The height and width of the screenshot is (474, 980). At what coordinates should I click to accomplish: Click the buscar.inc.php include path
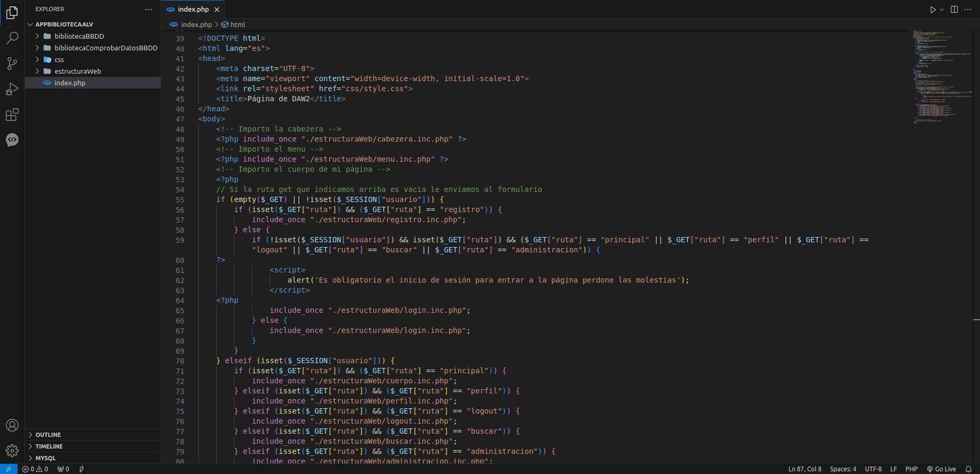coord(381,441)
